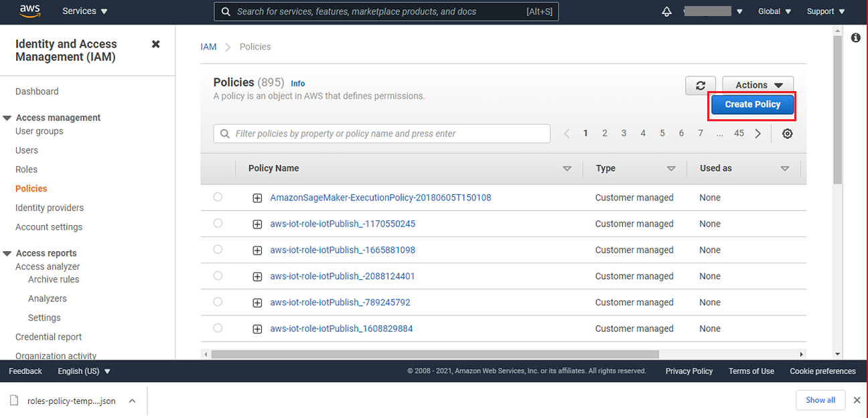Select the radio button for aws-iot-role-iotPublish_1608829884

[x=217, y=328]
